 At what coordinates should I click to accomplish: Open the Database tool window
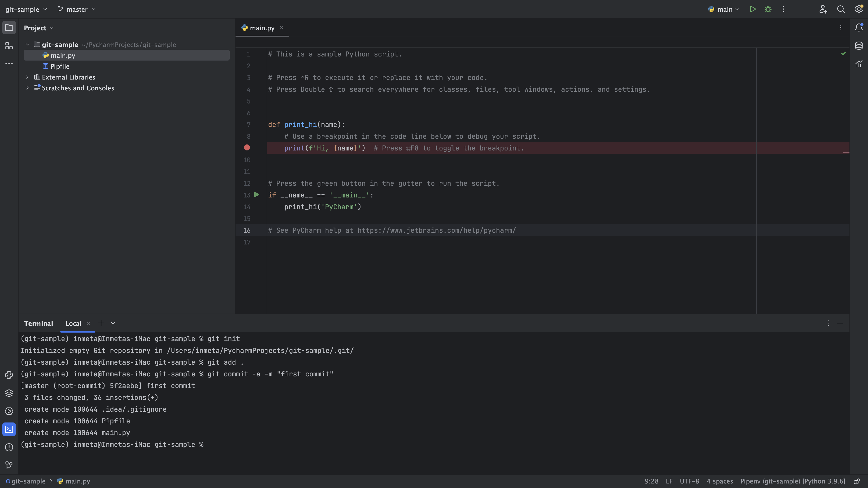pos(859,45)
